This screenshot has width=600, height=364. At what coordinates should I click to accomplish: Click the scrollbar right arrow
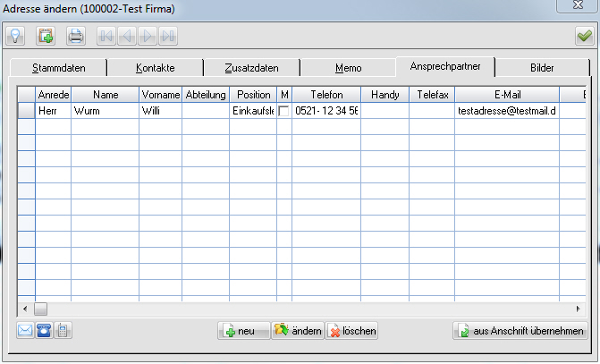pyautogui.click(x=579, y=309)
